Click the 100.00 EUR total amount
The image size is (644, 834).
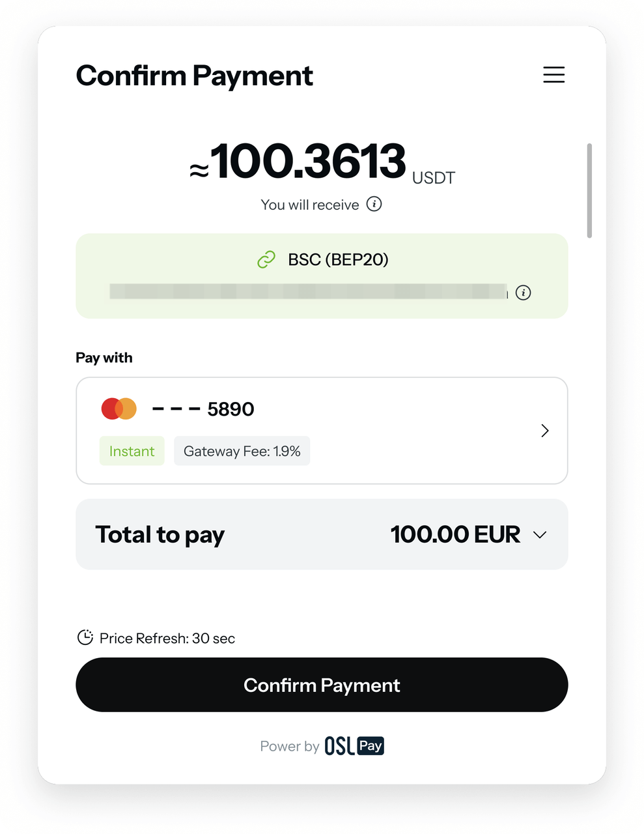coord(455,534)
